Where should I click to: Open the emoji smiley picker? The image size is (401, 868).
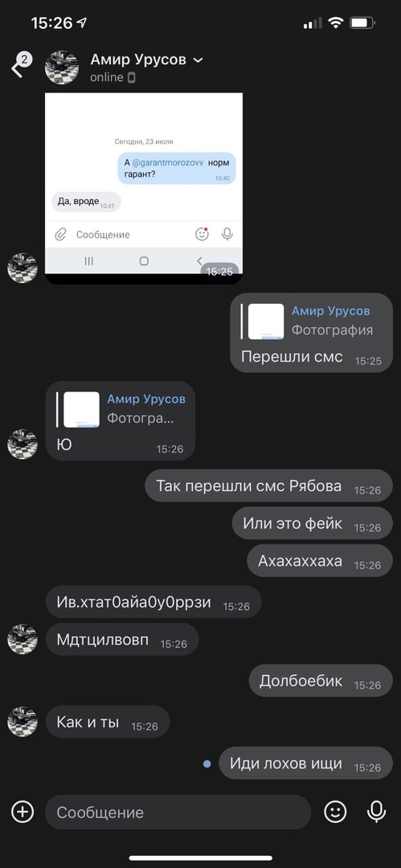pos(335,812)
